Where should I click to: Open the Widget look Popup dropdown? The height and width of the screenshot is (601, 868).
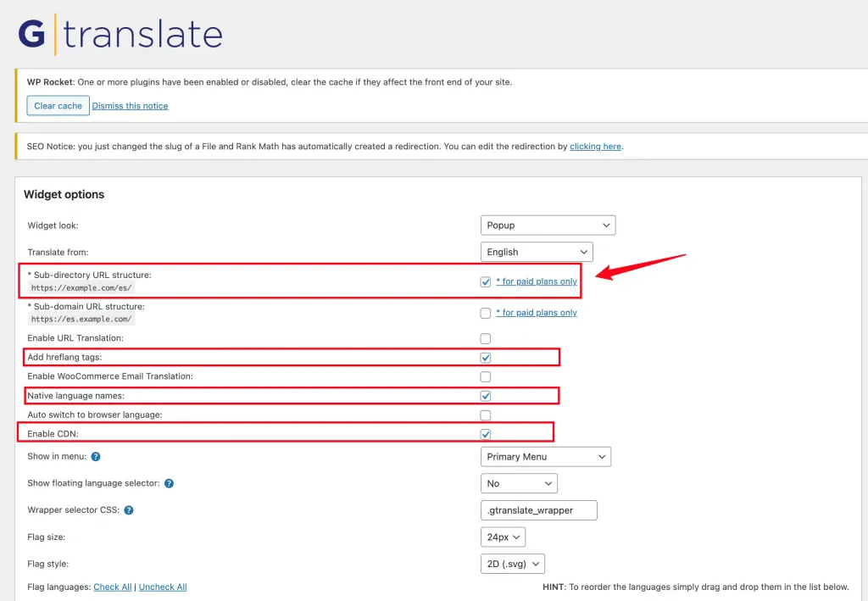coord(548,225)
